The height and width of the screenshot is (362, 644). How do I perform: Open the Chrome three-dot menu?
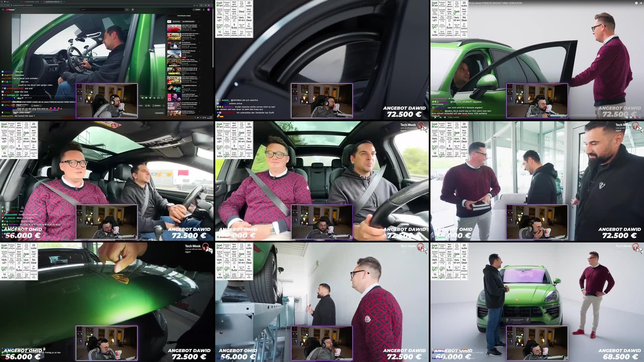click(x=212, y=5)
